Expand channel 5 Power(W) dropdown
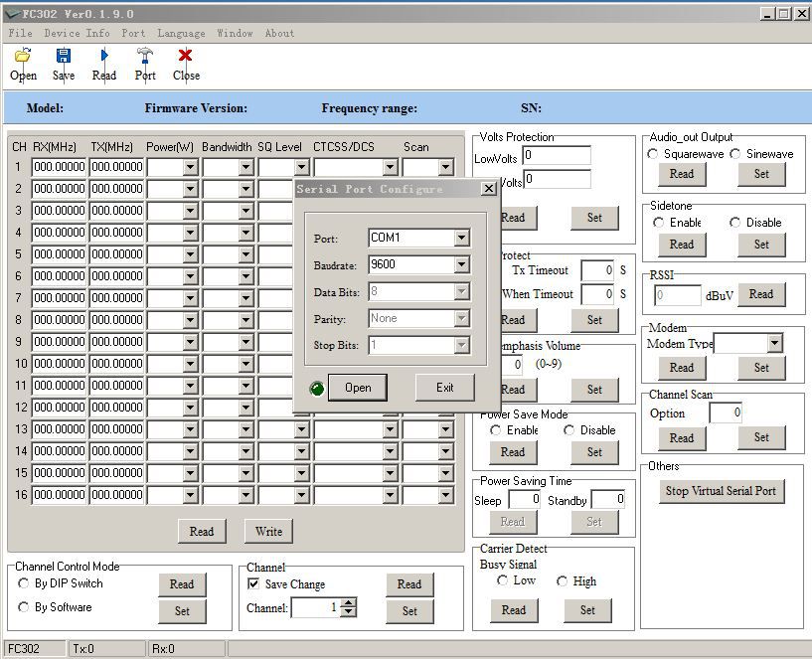The image size is (812, 659). pos(190,254)
